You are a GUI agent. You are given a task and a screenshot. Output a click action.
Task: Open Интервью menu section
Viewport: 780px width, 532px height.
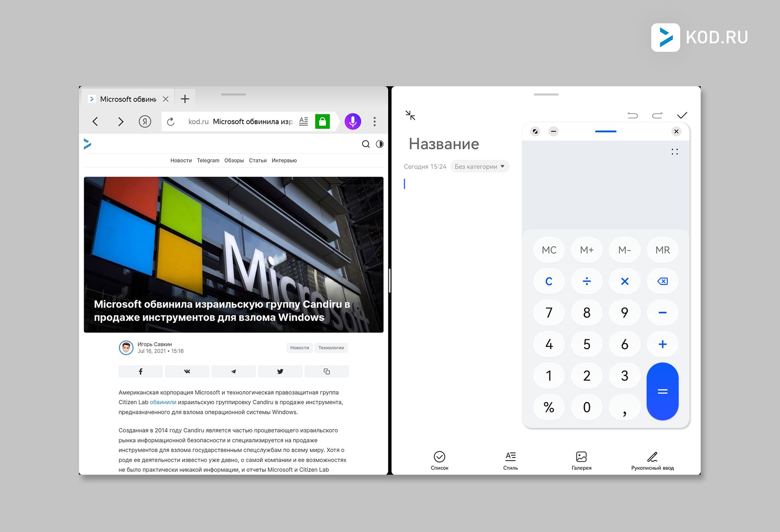point(284,161)
